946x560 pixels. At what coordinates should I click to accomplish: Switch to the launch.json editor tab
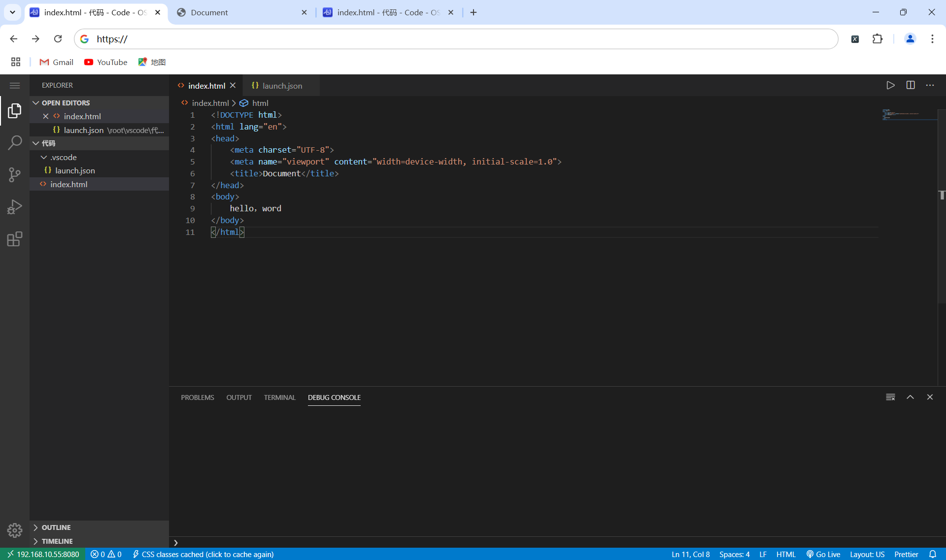[x=282, y=85]
